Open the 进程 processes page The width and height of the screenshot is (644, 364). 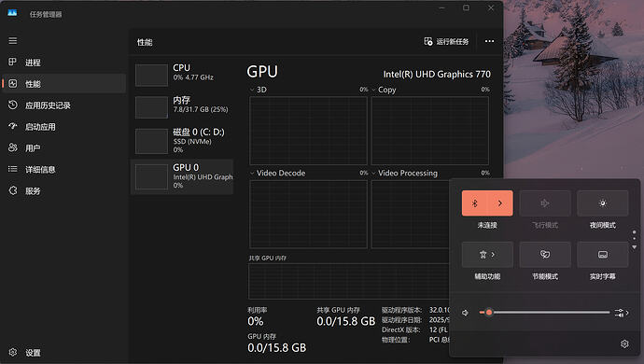[x=63, y=63]
